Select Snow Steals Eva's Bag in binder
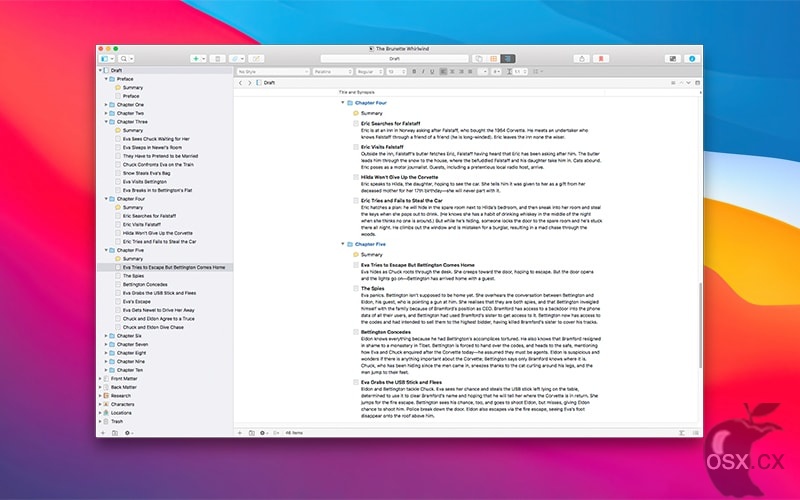800x500 pixels. [x=146, y=173]
